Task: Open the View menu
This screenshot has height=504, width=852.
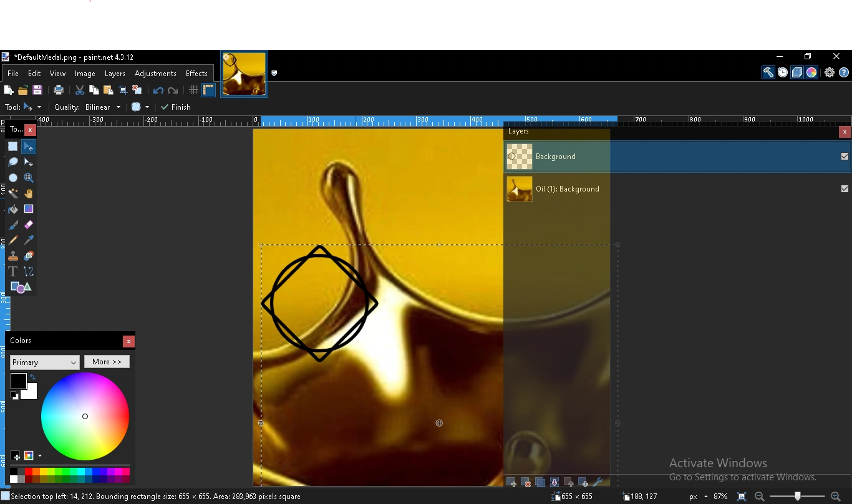Action: click(x=58, y=74)
